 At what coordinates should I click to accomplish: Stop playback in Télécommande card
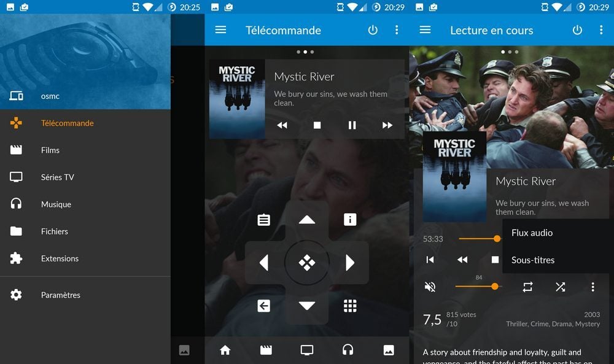(317, 125)
